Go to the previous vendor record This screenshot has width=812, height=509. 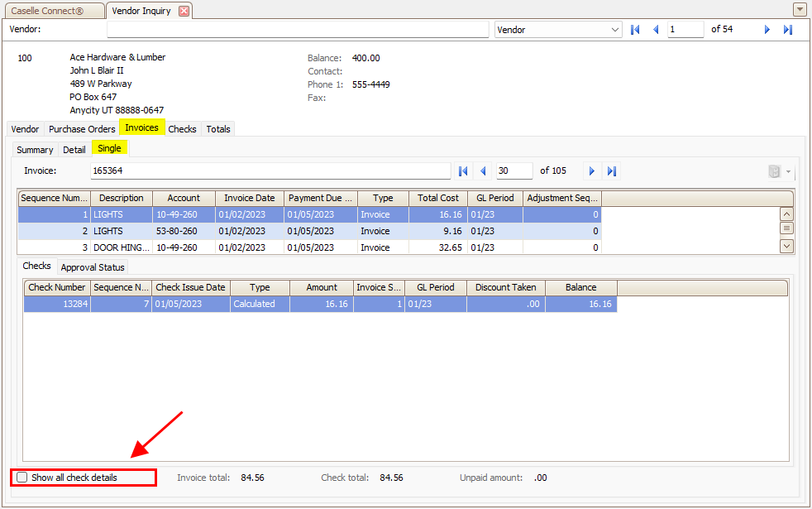pyautogui.click(x=656, y=29)
